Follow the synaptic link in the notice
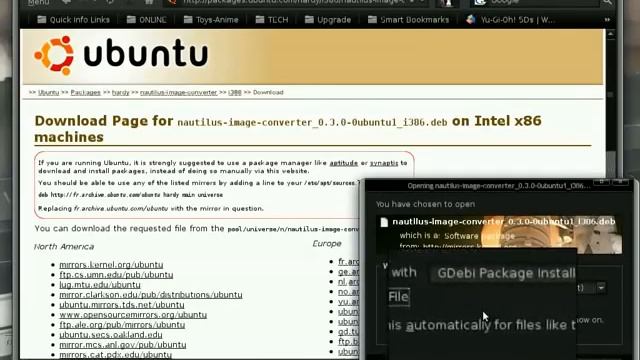Image resolution: width=640 pixels, height=360 pixels. pyautogui.click(x=384, y=163)
